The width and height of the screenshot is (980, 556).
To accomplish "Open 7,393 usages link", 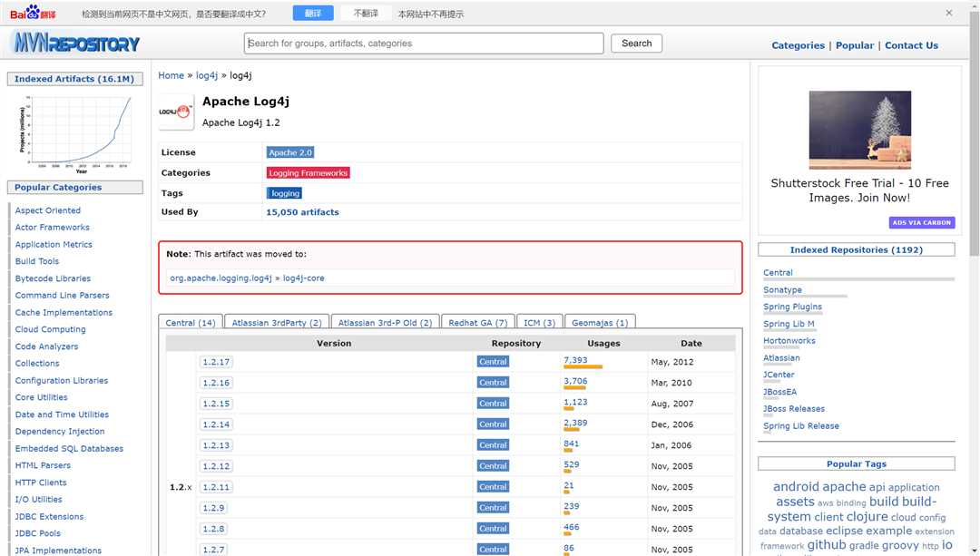I will pos(575,360).
